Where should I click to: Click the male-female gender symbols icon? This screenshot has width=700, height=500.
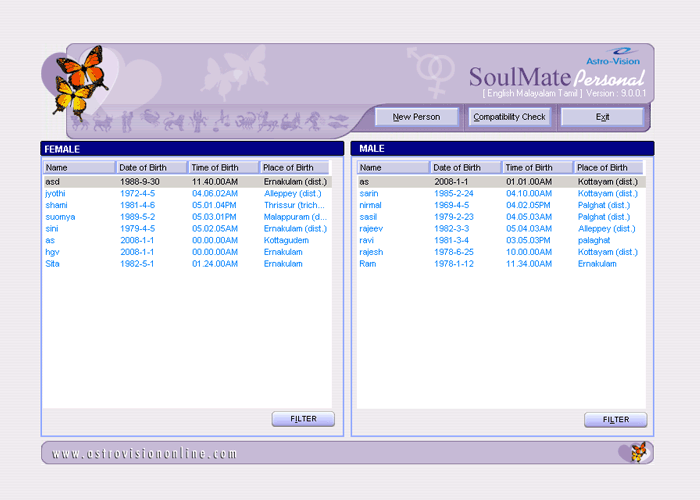pyautogui.click(x=431, y=71)
